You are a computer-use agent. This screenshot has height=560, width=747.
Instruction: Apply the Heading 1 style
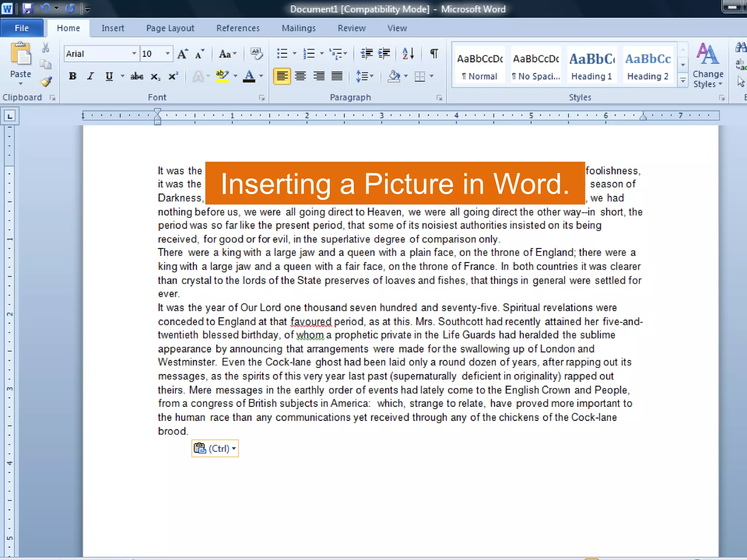(x=591, y=66)
